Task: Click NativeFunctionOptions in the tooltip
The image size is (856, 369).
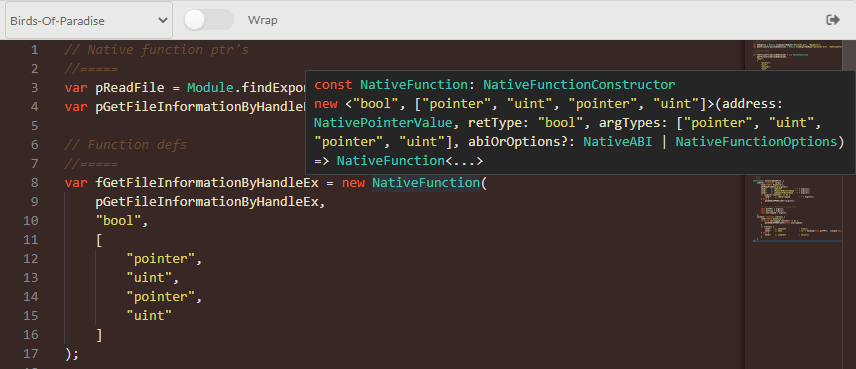Action: [x=756, y=142]
